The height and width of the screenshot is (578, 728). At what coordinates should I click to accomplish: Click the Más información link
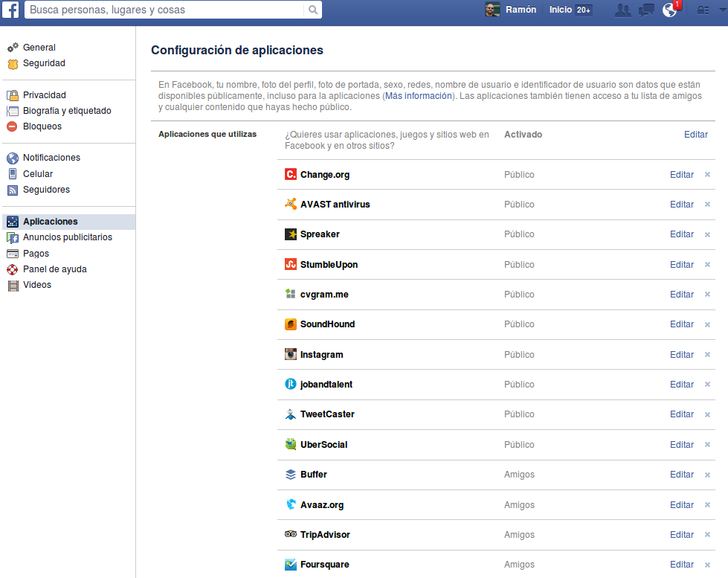click(418, 96)
